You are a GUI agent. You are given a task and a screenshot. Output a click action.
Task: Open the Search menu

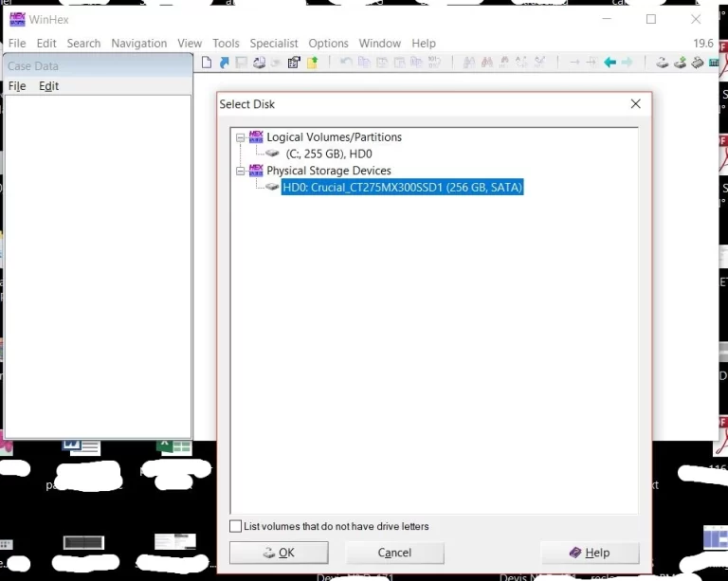[x=83, y=44]
